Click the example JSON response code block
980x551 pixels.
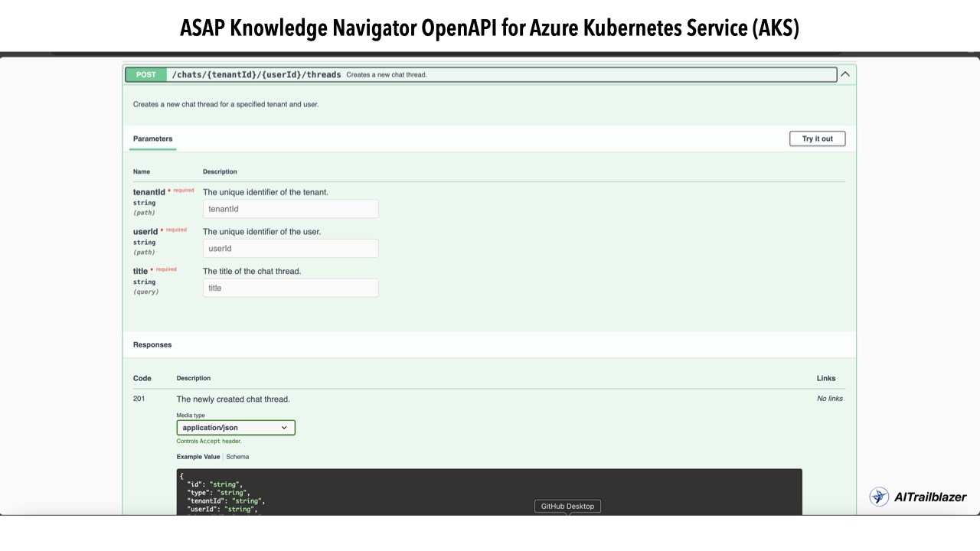pos(489,491)
